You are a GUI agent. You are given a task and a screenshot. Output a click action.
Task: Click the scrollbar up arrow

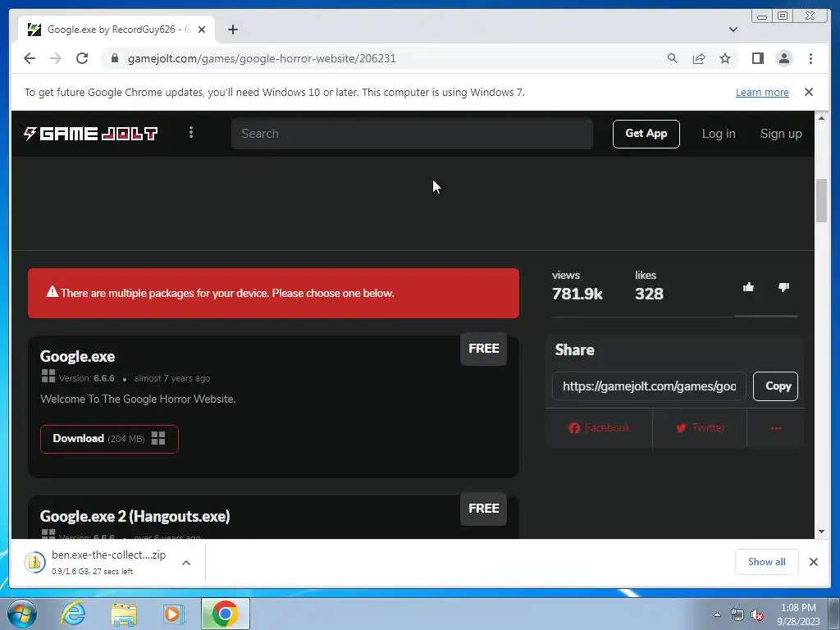pos(821,118)
